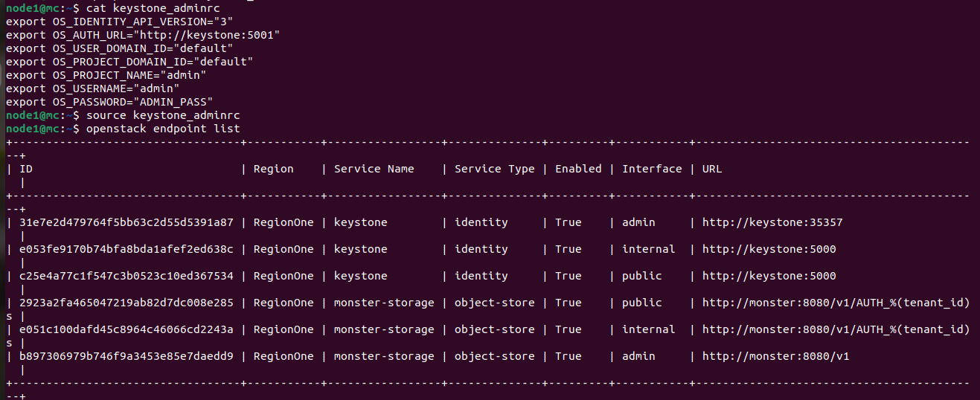The width and height of the screenshot is (980, 400).
Task: Click the endpoint ID starting with b8973069
Action: 126,356
